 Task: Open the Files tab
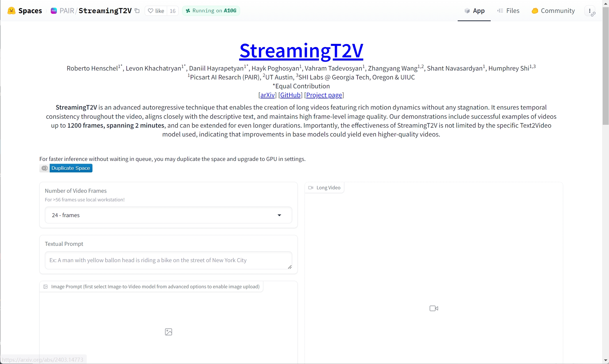click(x=508, y=11)
